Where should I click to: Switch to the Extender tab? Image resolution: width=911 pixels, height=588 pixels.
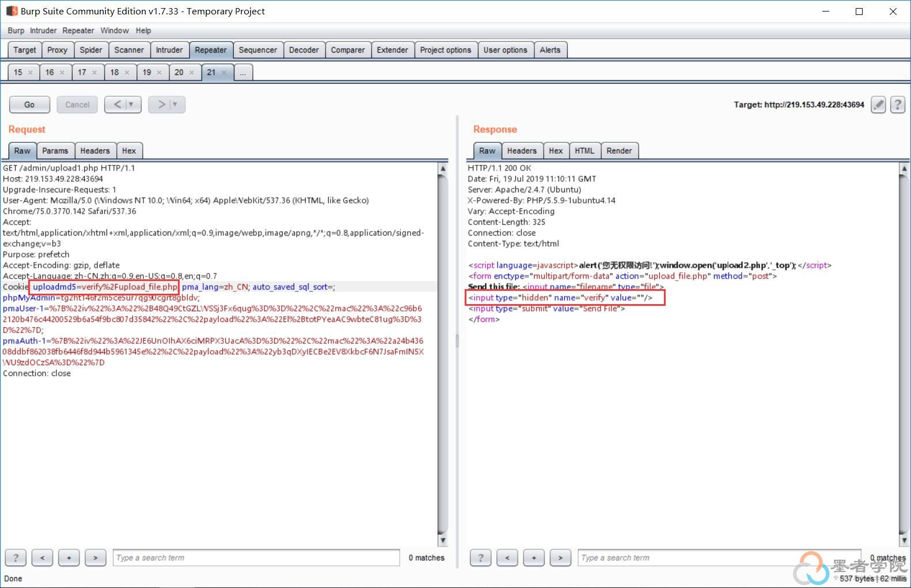click(393, 50)
